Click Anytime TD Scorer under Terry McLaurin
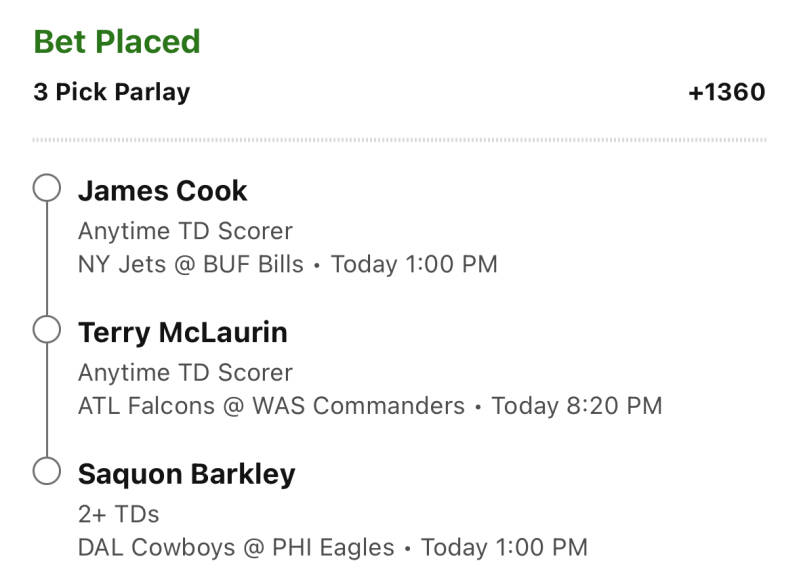 (185, 373)
